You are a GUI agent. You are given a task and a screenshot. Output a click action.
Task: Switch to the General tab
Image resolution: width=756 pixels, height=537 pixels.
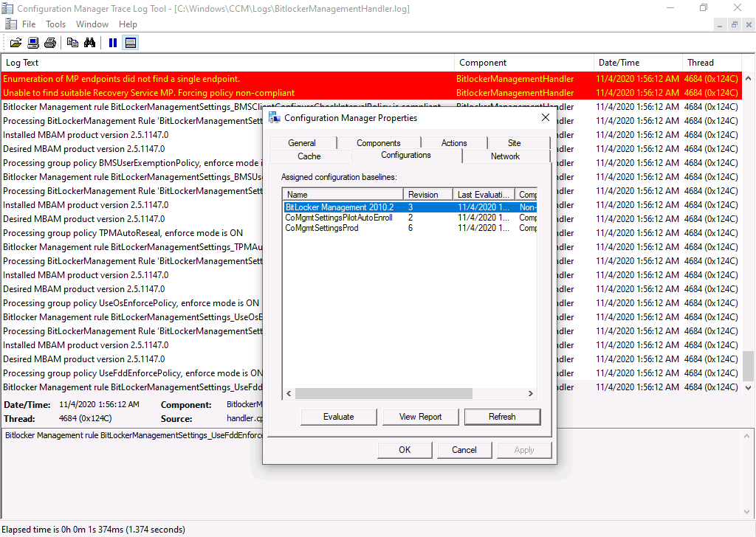click(x=302, y=143)
